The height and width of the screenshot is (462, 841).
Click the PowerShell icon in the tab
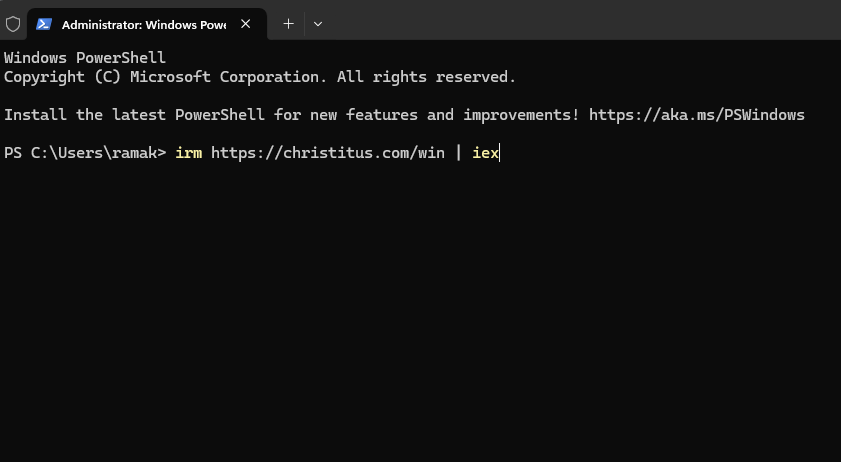tap(44, 24)
